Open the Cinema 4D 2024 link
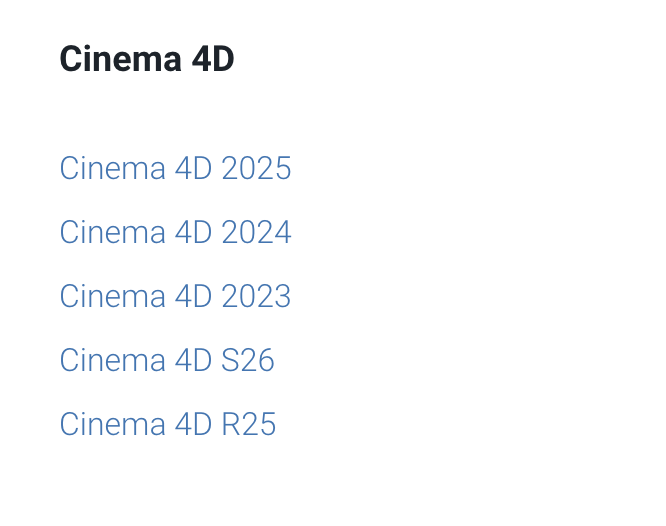The height and width of the screenshot is (526, 666). coord(175,232)
